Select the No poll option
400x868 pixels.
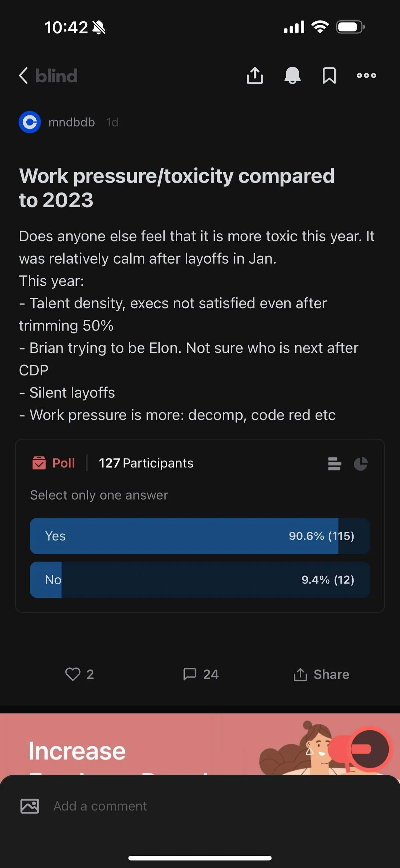(200, 580)
